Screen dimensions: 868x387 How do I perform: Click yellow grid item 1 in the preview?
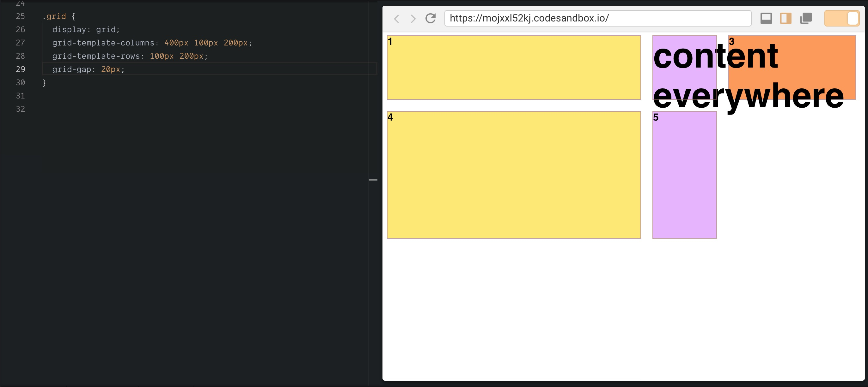point(514,67)
